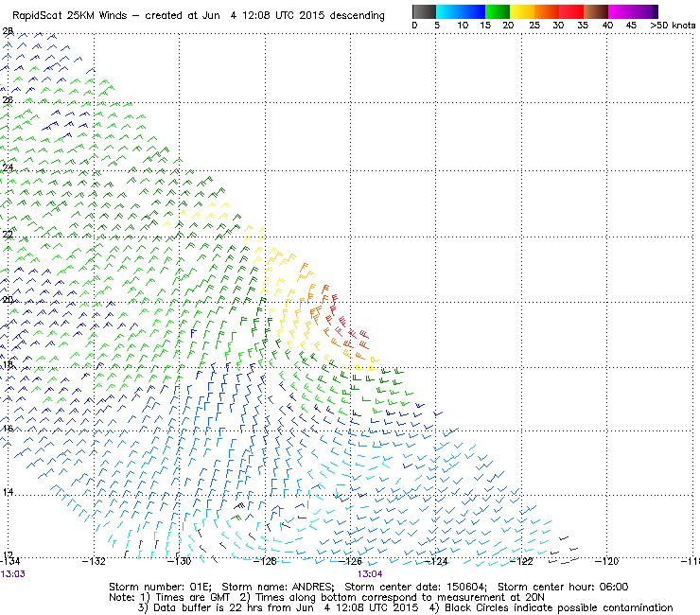Click the latitude 24 axis label
The image size is (700, 615).
coord(8,167)
